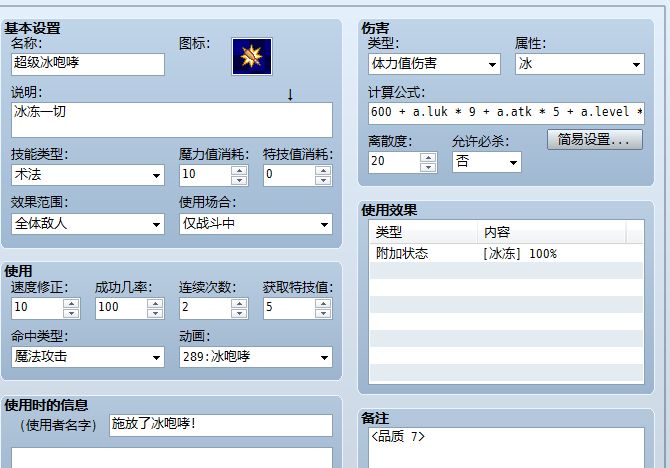Viewport: 670px width, 468px height.
Task: Click the 简易设置... button
Action: click(595, 140)
